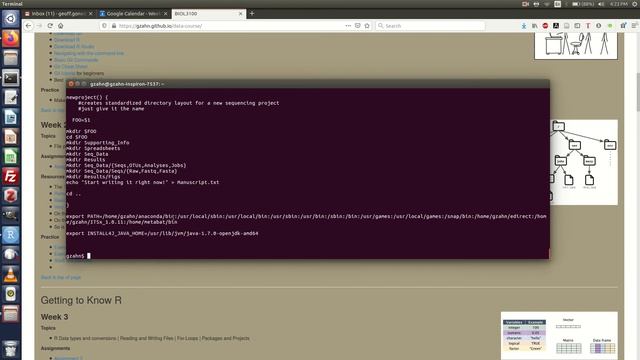This screenshot has width=640, height=360.
Task: Open the Firefox library icon
Action: click(534, 26)
